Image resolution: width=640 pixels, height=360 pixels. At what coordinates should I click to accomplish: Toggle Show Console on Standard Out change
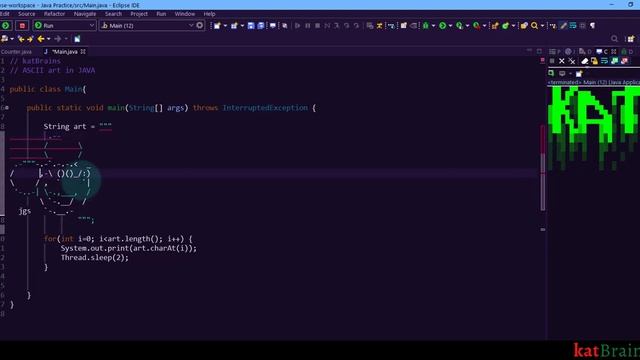pyautogui.click(x=615, y=61)
